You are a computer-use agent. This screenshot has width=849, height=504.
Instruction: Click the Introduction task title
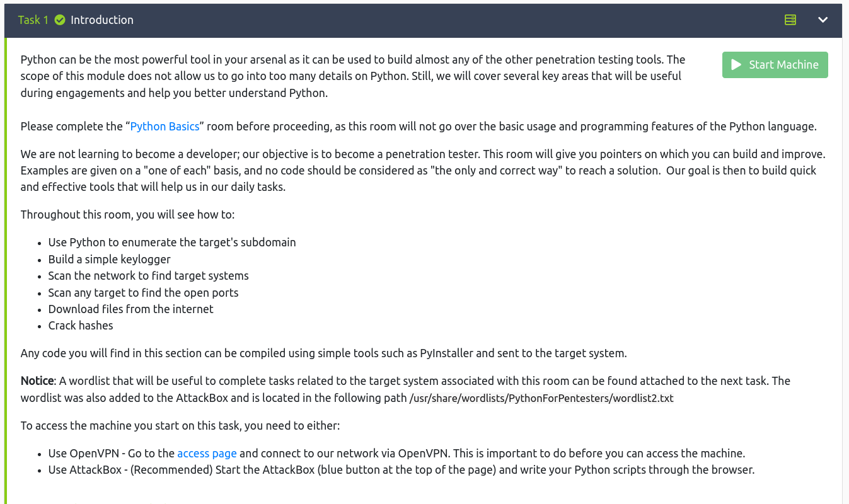(102, 20)
